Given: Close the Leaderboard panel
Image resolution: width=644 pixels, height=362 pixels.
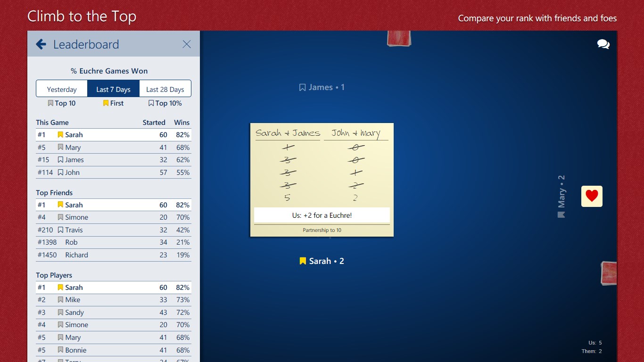Looking at the screenshot, I should 186,44.
